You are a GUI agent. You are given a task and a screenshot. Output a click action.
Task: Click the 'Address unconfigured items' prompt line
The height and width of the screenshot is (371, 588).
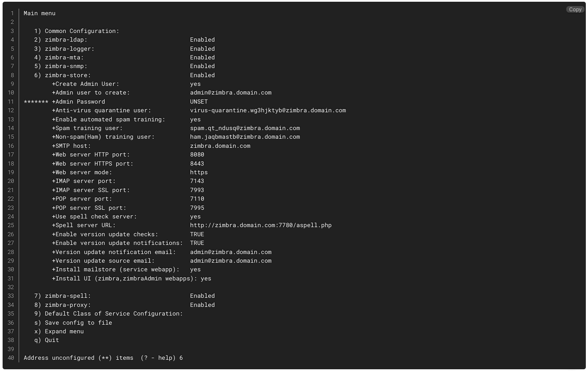(103, 358)
